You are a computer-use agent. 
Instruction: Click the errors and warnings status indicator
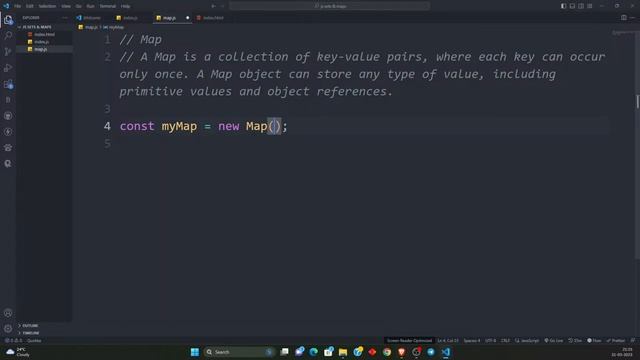(x=13, y=340)
